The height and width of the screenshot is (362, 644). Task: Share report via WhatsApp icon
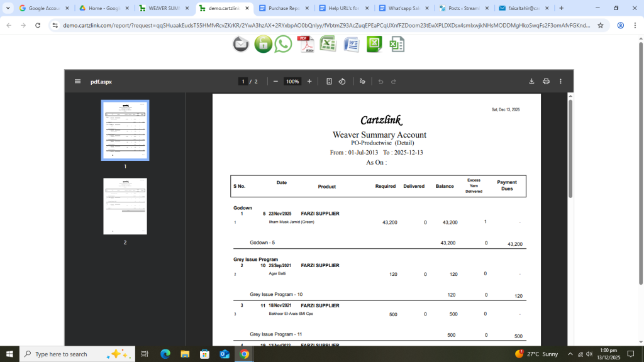pyautogui.click(x=284, y=45)
